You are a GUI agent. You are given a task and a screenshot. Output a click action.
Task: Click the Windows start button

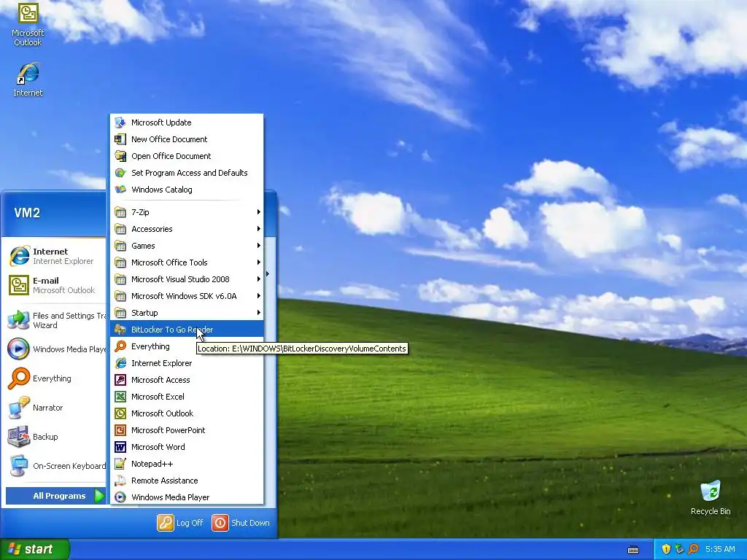tap(35, 549)
